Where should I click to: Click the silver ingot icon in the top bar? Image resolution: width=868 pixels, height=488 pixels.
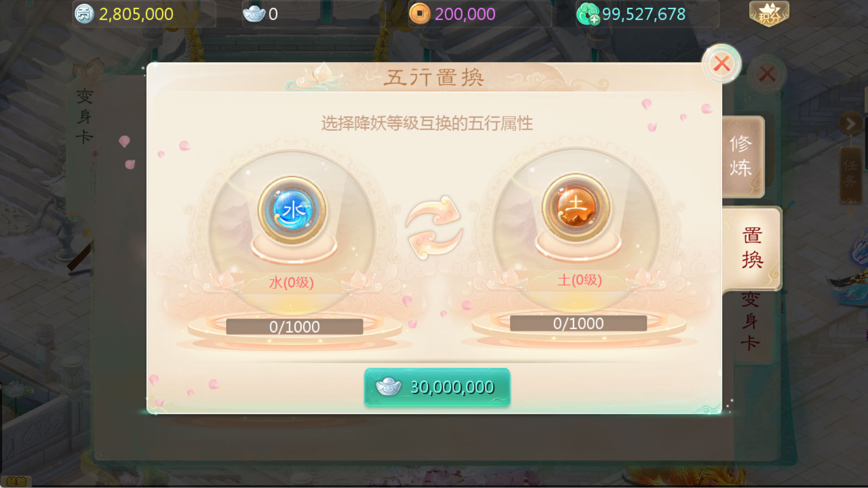(x=253, y=14)
